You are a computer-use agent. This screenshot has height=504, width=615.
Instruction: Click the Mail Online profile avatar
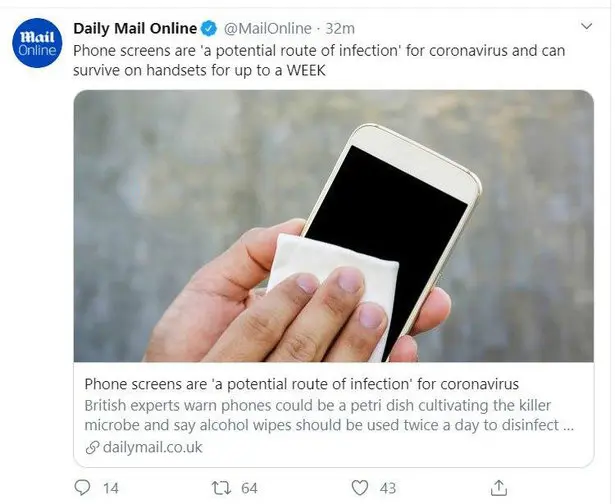[x=37, y=43]
